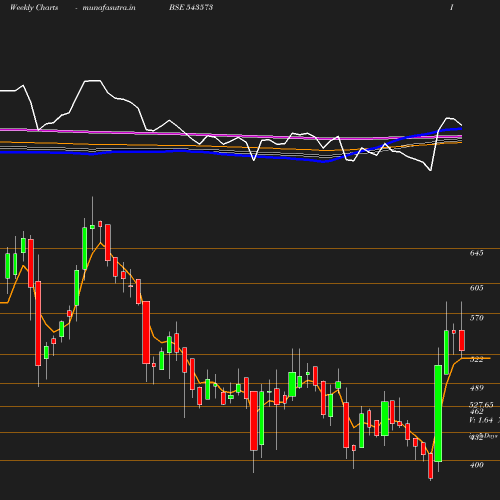The height and width of the screenshot is (500, 500).
Task: Click the tallest green candle near the right edge
Action: pos(438,413)
